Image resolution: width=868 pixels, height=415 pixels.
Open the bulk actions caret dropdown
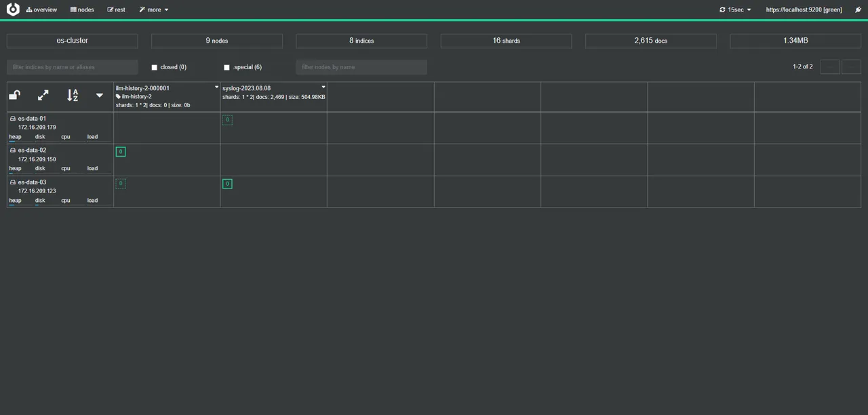click(x=100, y=96)
